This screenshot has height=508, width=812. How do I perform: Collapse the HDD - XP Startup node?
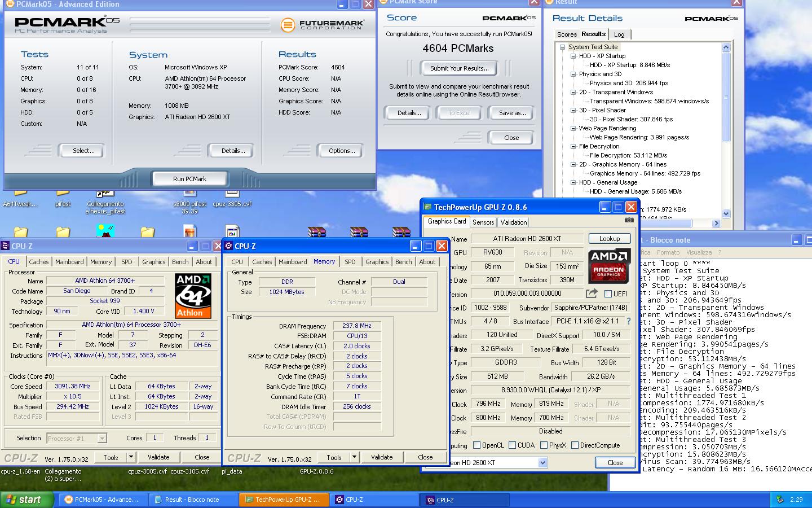(573, 56)
